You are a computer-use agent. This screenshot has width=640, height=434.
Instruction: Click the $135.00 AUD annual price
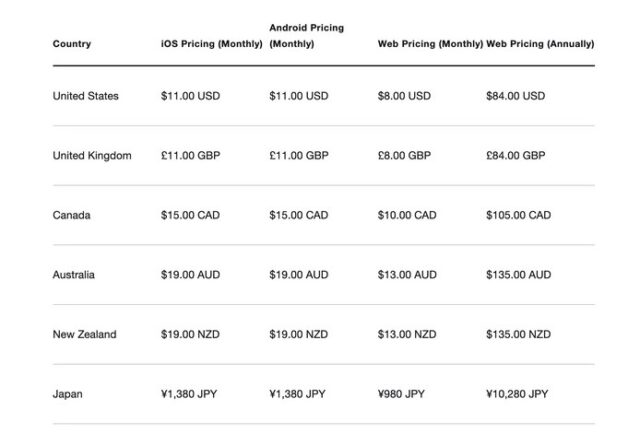[518, 275]
